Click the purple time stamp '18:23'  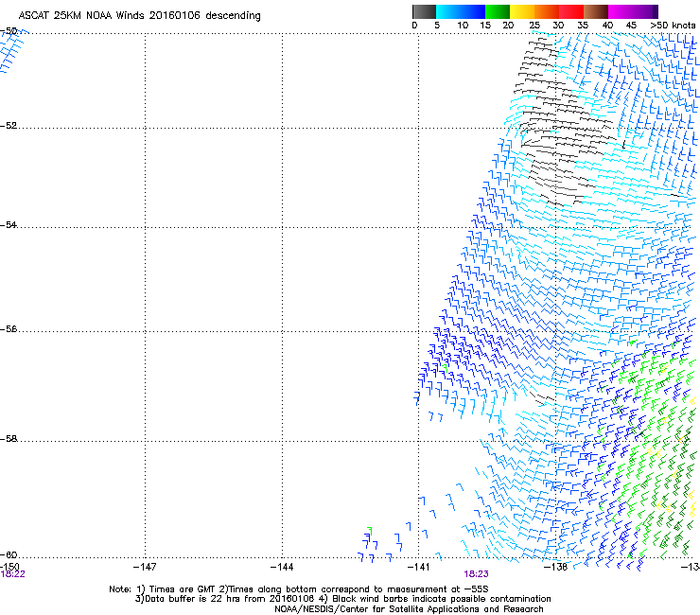coord(477,574)
